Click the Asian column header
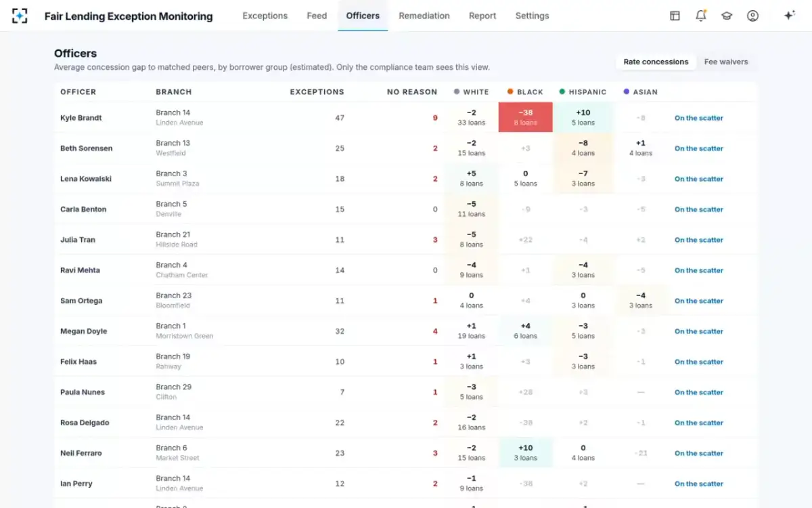 (641, 92)
